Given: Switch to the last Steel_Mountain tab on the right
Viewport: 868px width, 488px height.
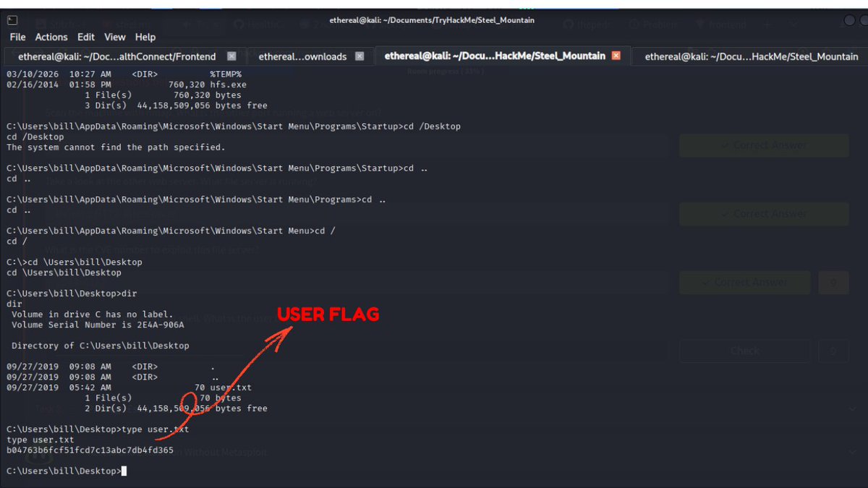Looking at the screenshot, I should (752, 56).
